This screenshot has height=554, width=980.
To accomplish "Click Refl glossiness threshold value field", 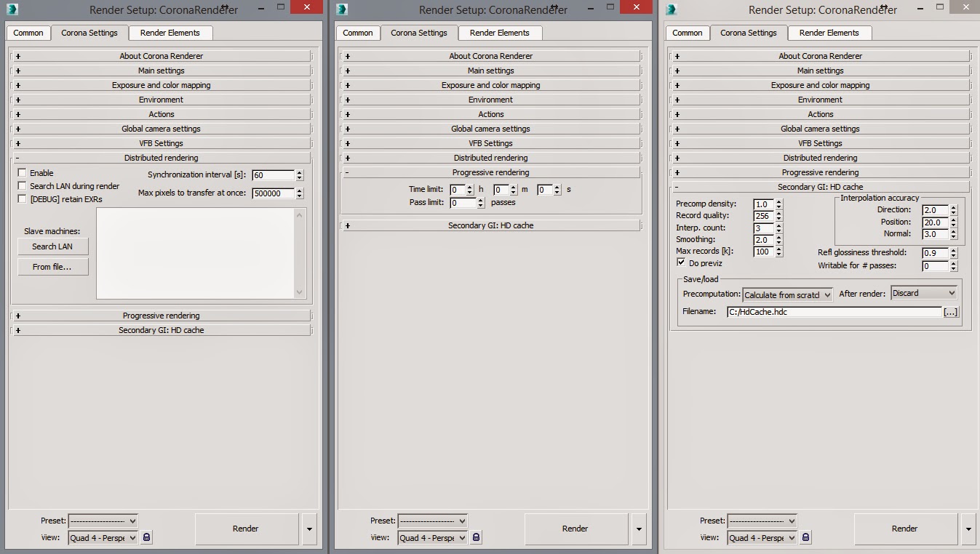I will [x=936, y=253].
